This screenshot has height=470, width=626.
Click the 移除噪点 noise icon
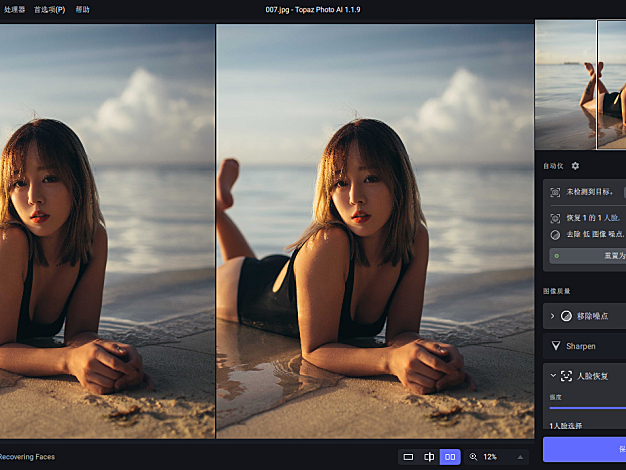tap(566, 316)
